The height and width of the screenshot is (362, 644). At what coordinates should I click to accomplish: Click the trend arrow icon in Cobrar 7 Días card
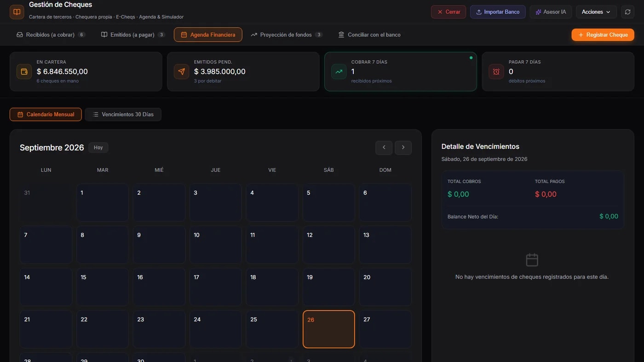(339, 72)
